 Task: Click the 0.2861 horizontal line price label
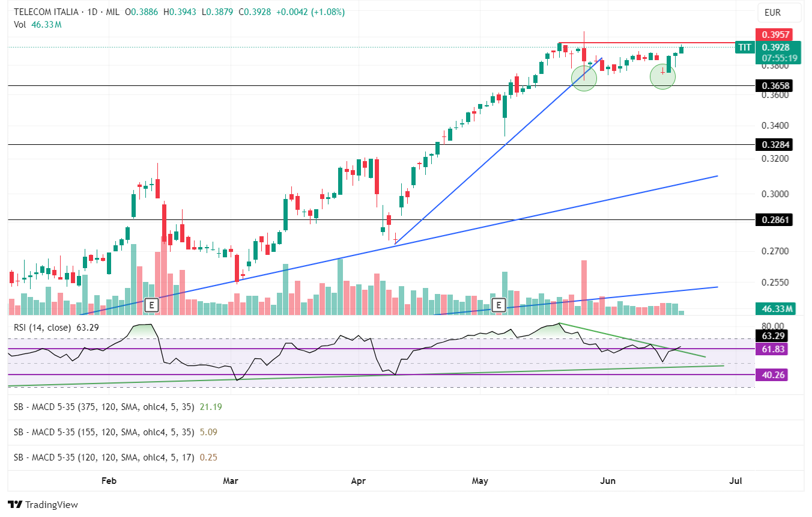773,220
